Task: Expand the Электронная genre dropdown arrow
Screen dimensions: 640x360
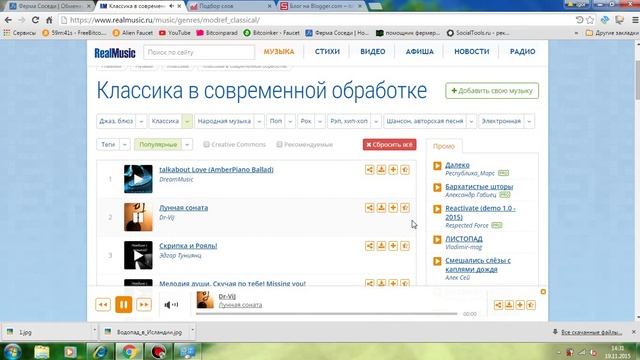Action: point(529,121)
